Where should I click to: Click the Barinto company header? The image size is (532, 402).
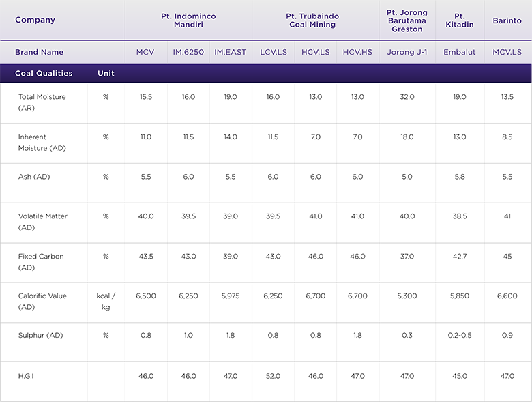(x=507, y=20)
